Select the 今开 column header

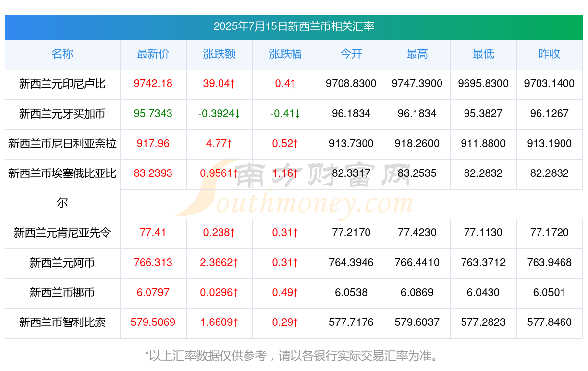351,54
